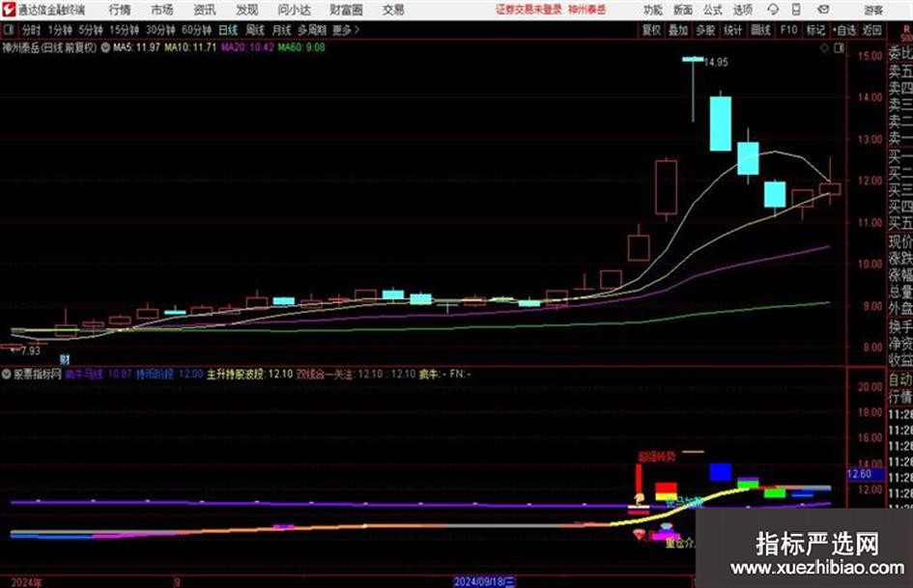Click the 统计 toolbar button

coord(733,30)
